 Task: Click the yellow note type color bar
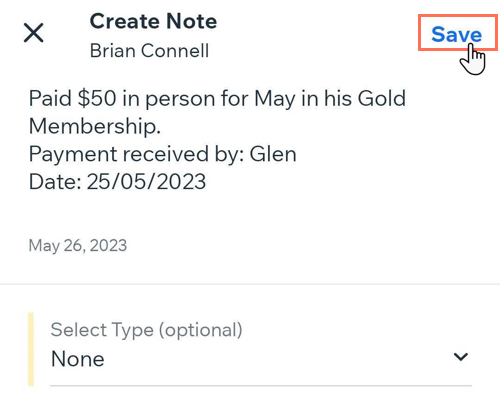coord(31,349)
